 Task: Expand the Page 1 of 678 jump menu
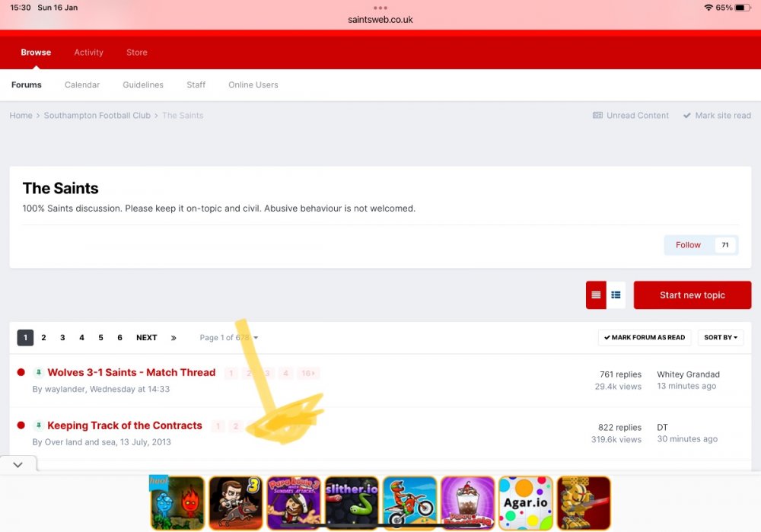tap(228, 338)
